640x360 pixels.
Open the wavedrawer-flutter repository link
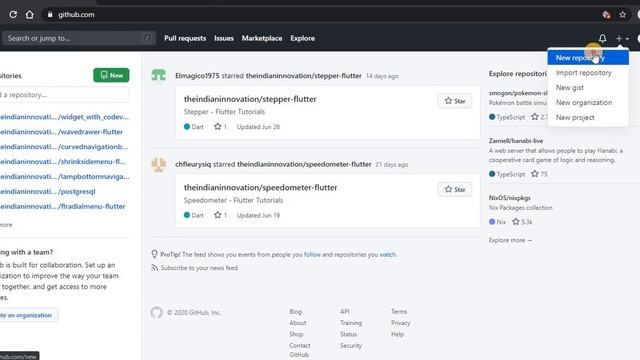61,132
